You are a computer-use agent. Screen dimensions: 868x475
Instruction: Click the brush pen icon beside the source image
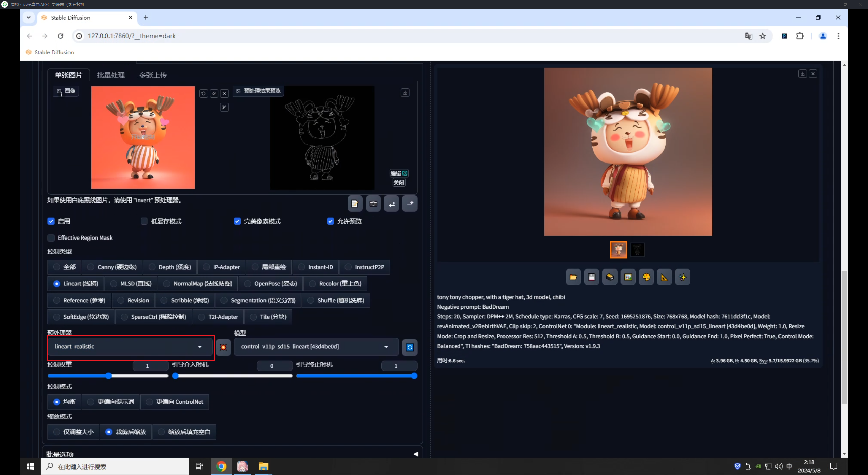tap(224, 107)
